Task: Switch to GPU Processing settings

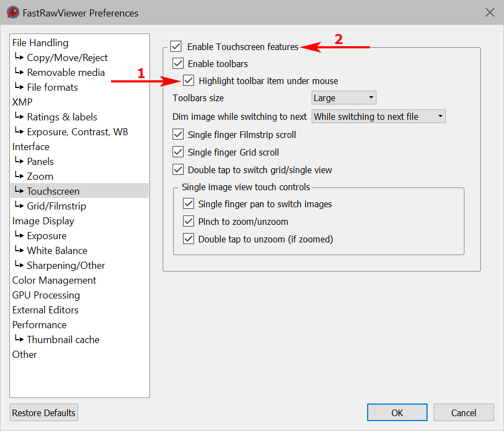Action: coord(46,295)
